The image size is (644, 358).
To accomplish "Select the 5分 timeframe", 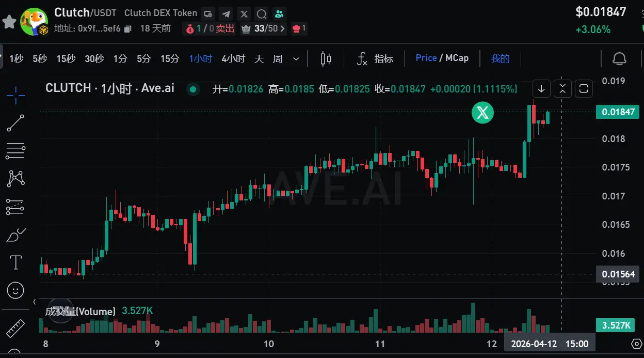I will click(144, 59).
